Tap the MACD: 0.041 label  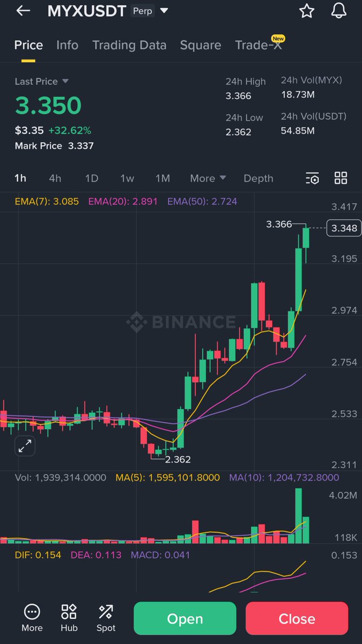160,555
